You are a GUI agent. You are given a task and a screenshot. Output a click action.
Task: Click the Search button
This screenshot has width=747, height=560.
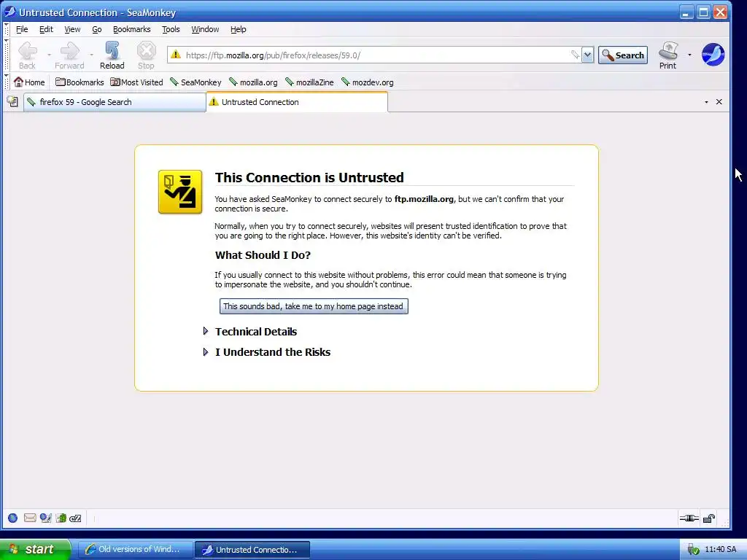623,55
